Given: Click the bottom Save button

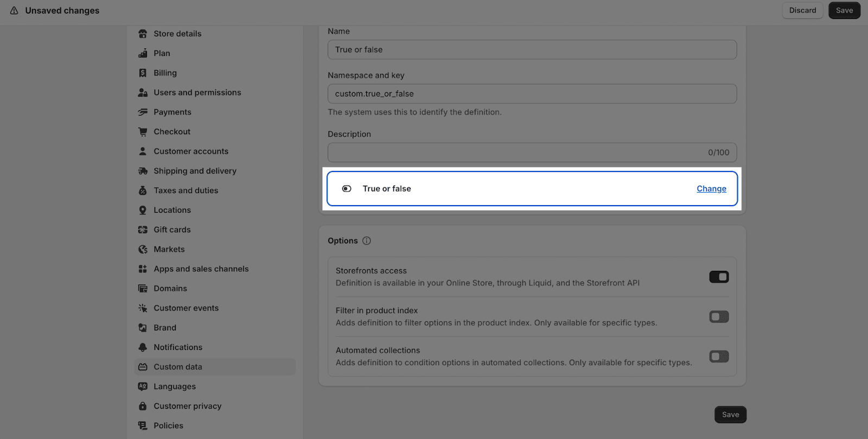Looking at the screenshot, I should [730, 415].
